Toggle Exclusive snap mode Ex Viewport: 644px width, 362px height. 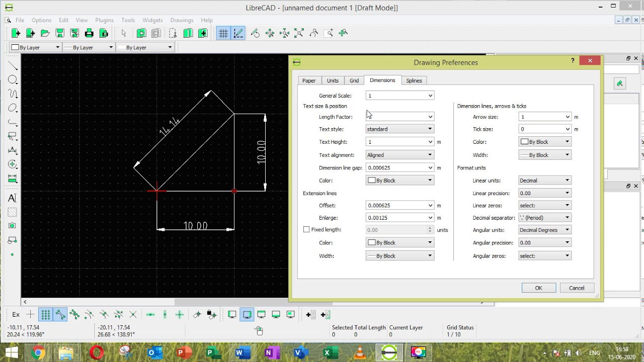coord(16,315)
